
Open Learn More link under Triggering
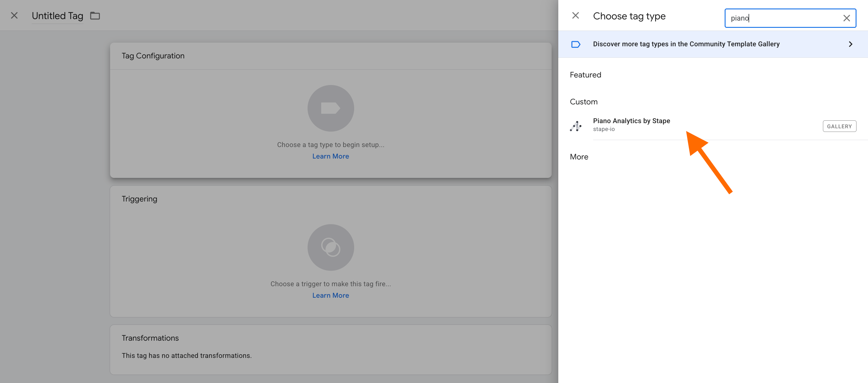pyautogui.click(x=330, y=295)
